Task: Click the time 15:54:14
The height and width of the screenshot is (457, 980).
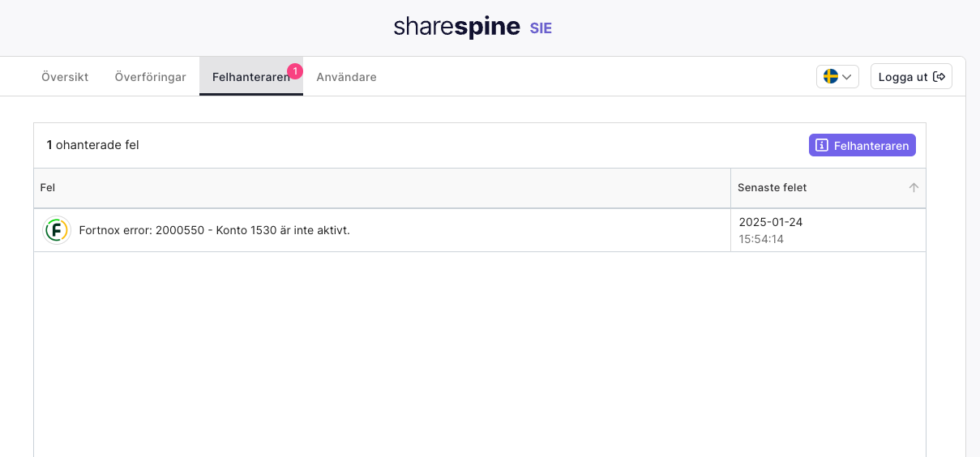Action: (x=761, y=239)
